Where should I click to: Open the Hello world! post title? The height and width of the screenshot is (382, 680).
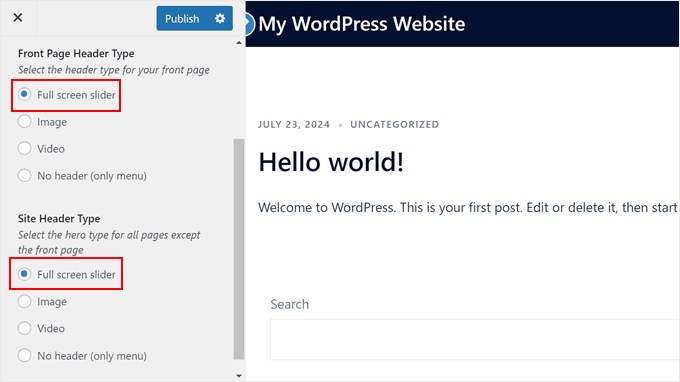[x=331, y=162]
